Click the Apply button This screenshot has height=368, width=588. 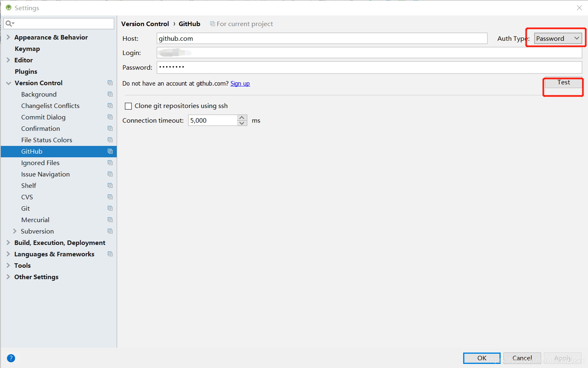click(x=563, y=358)
